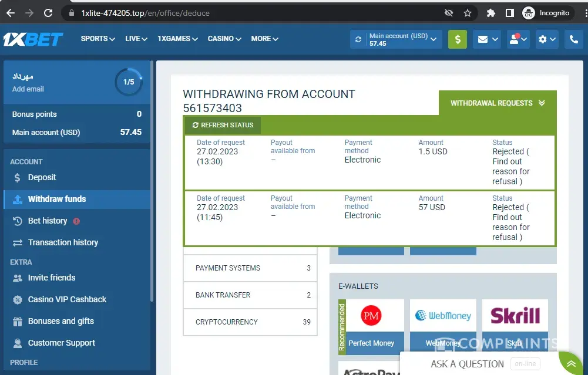Open ASK A QUESTION chat bar
Viewport: 588px width, 375px height.
pyautogui.click(x=479, y=364)
